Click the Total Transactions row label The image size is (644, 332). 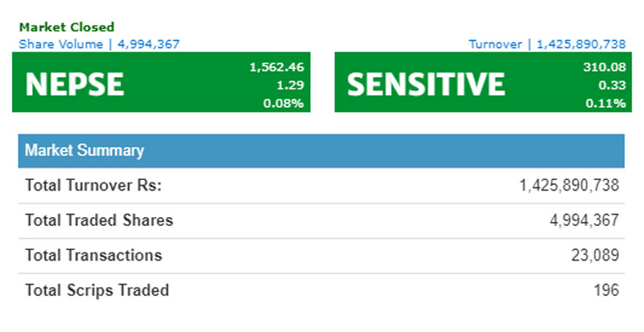tap(93, 256)
